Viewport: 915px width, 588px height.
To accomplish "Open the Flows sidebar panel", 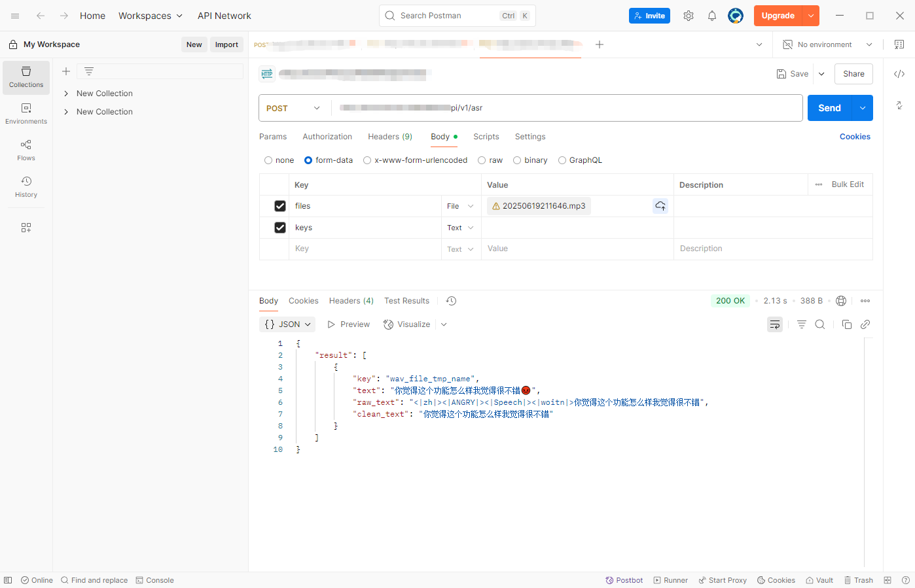I will pyautogui.click(x=26, y=150).
